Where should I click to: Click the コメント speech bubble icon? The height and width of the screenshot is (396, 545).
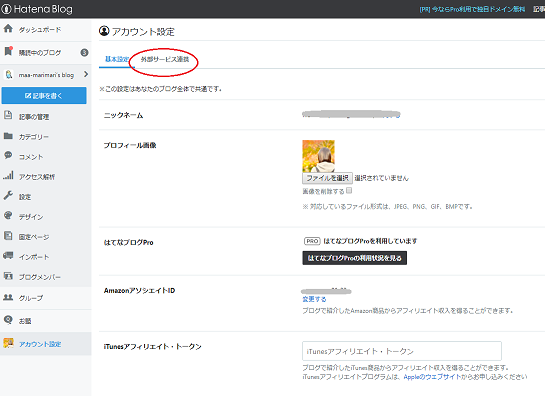[x=8, y=155]
